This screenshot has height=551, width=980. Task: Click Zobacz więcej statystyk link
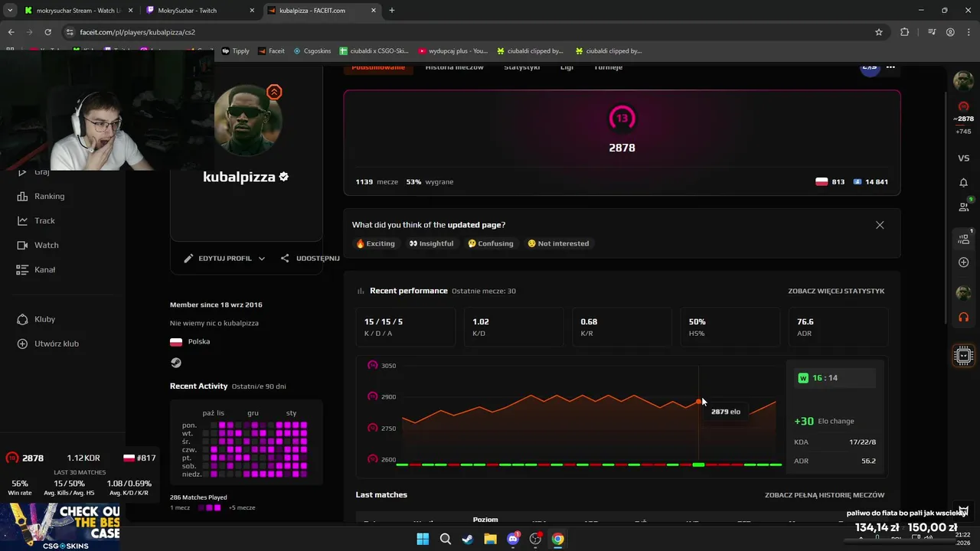pos(836,291)
